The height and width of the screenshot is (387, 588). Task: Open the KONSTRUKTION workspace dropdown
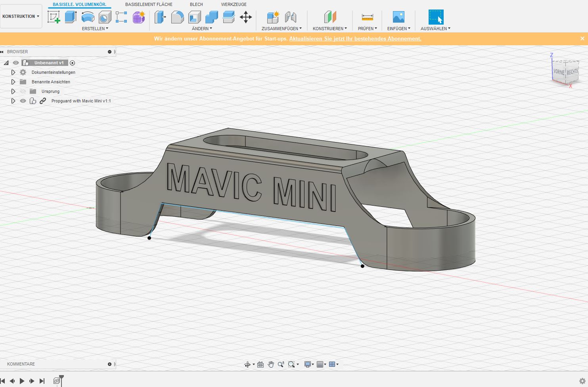[x=21, y=16]
